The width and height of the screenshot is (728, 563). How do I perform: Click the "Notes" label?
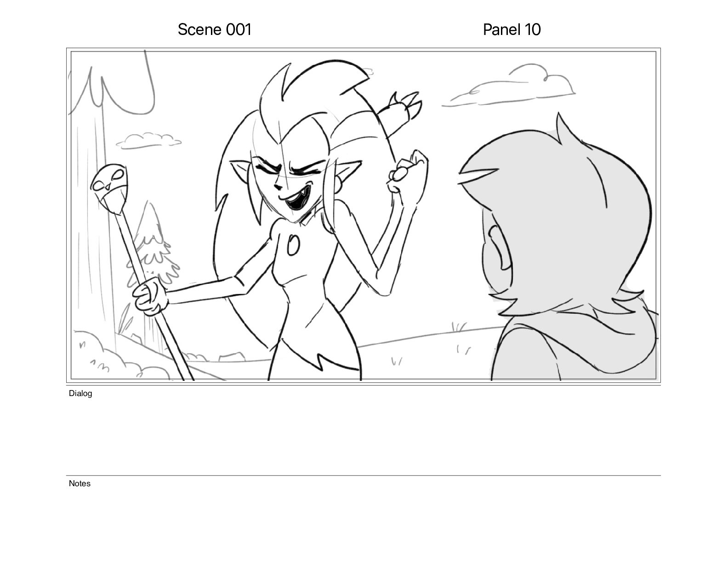click(x=80, y=483)
